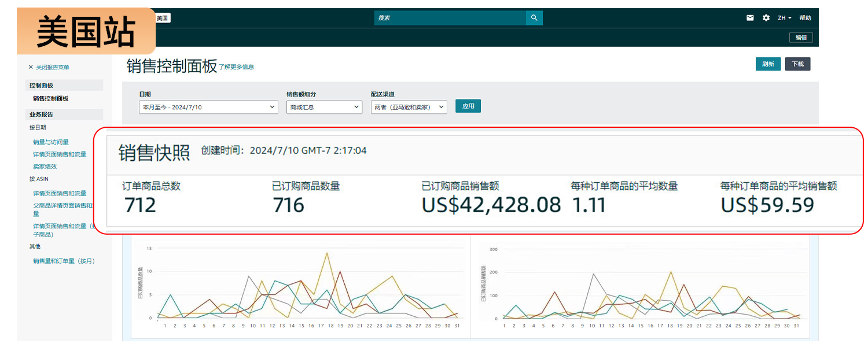Click the 下载 download control

click(x=797, y=64)
